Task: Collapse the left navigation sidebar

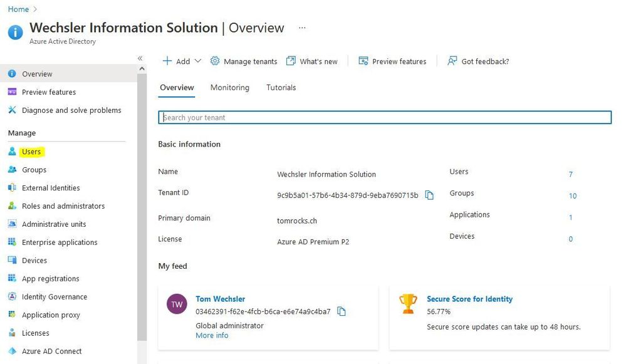Action: 140,58
